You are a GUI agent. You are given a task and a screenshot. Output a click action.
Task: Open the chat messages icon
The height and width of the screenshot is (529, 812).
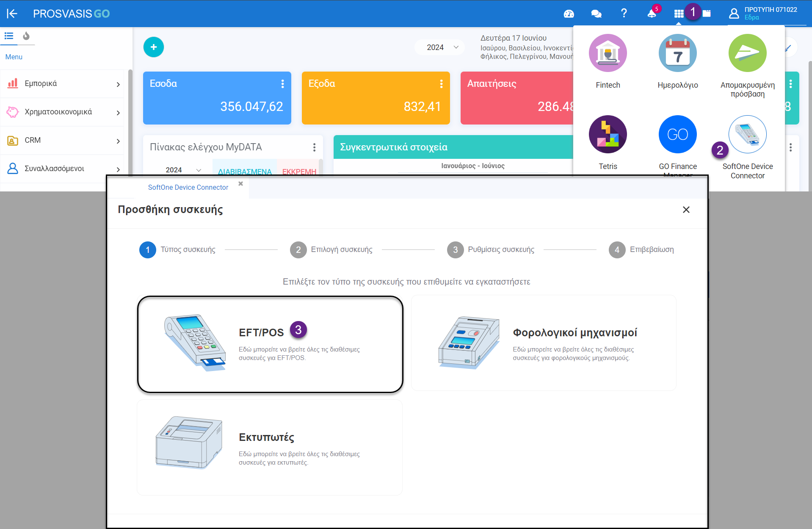coord(596,14)
